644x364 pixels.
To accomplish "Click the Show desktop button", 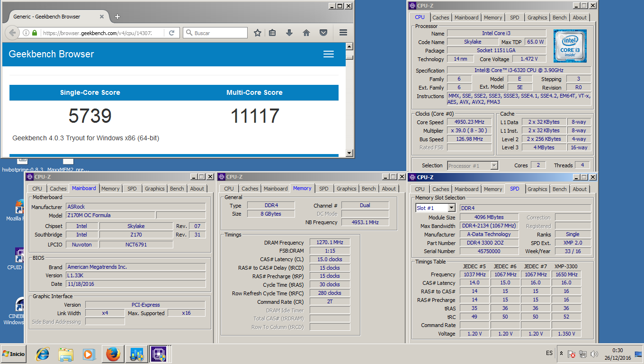I will (x=639, y=354).
